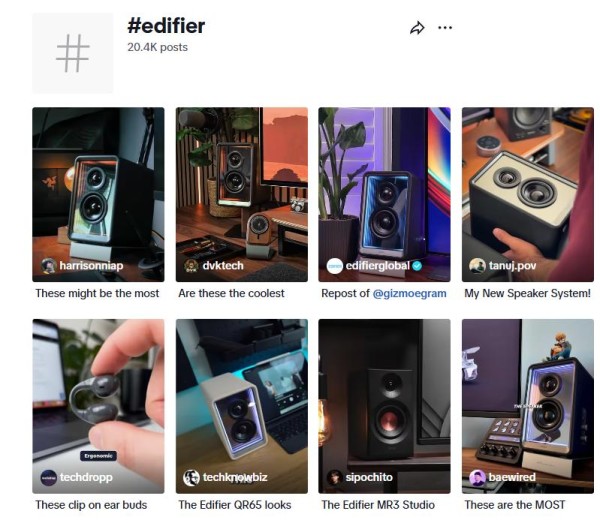The image size is (600, 523).
Task: Open harrisonniap's profile avatar
Action: pos(49,266)
